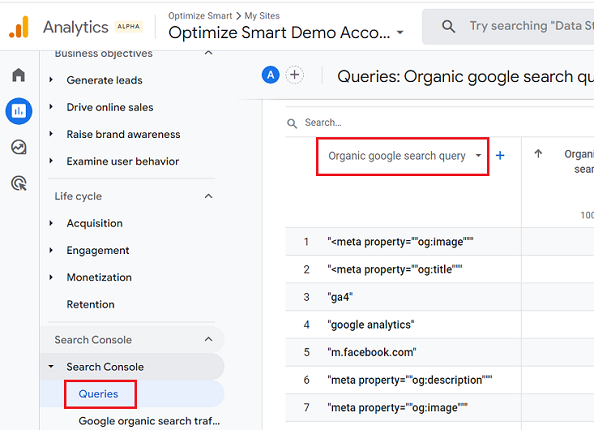Add a comparison with dashed plus circle
Screen dimensions: 594x430
point(294,75)
